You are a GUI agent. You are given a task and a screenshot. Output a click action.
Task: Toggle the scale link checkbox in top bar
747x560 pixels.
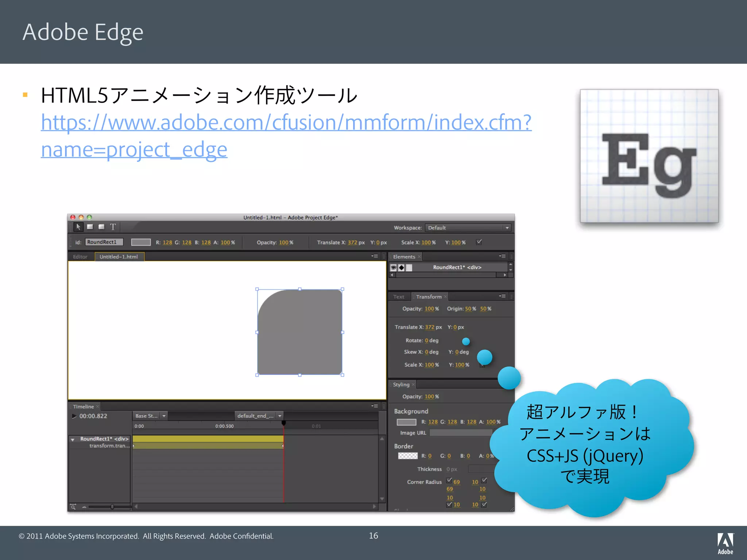point(479,242)
